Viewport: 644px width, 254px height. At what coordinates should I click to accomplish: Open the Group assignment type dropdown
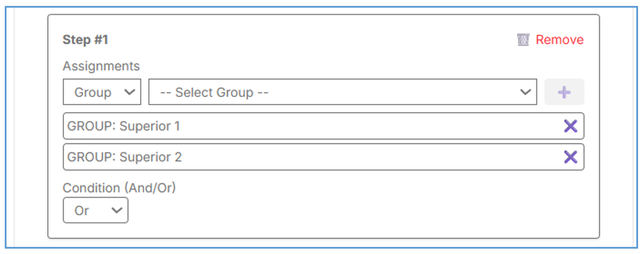click(x=102, y=92)
